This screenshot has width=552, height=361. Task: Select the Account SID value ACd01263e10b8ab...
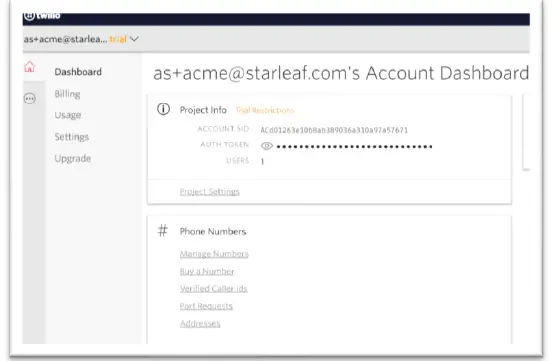pyautogui.click(x=334, y=130)
